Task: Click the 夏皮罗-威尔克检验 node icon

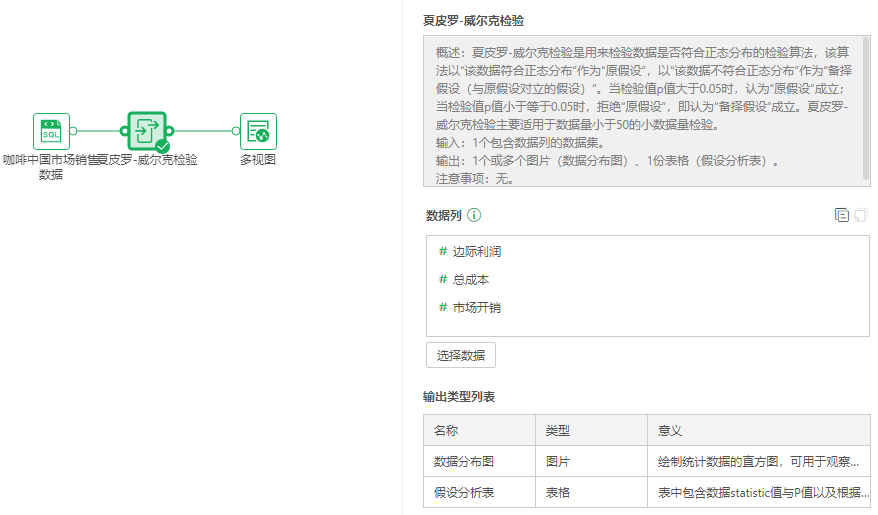Action: [x=147, y=131]
